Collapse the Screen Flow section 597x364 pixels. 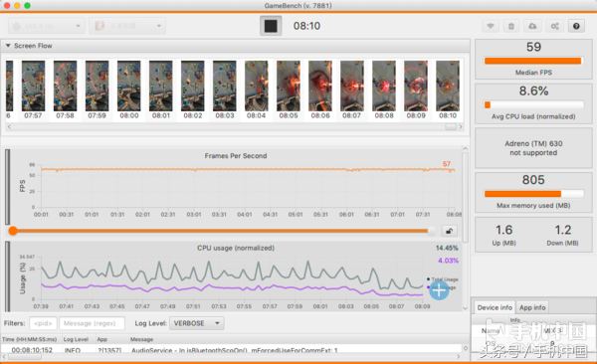(8, 46)
